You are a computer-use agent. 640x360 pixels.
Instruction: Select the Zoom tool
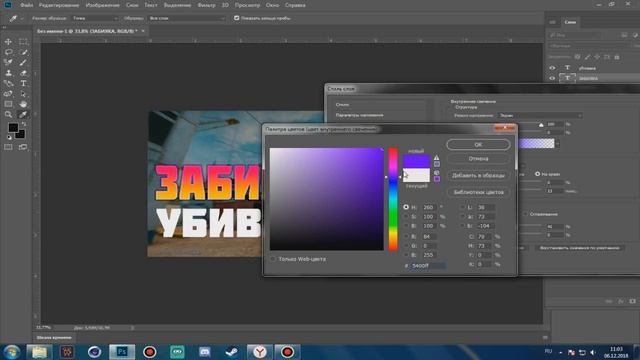[8, 115]
